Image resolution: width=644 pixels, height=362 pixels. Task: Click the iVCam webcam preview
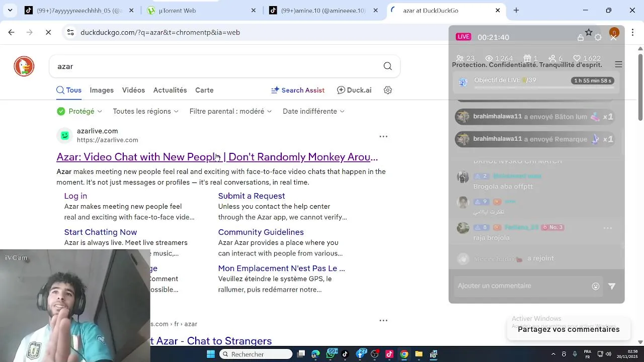pos(75,306)
